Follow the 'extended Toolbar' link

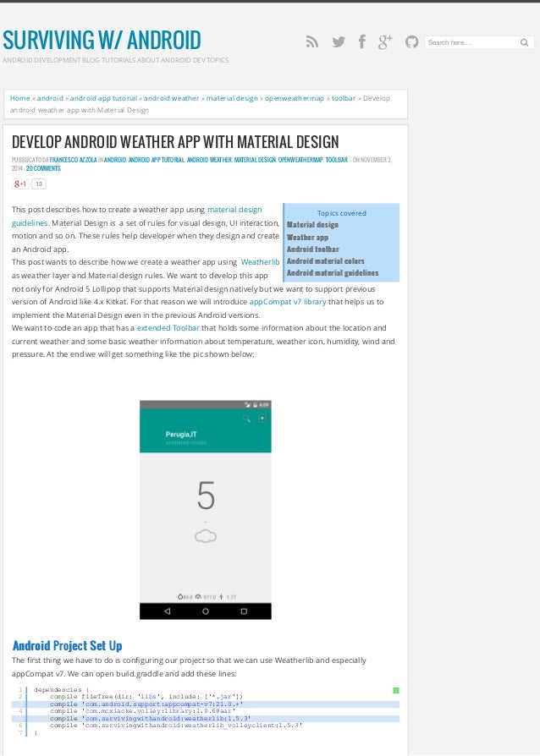pos(168,327)
